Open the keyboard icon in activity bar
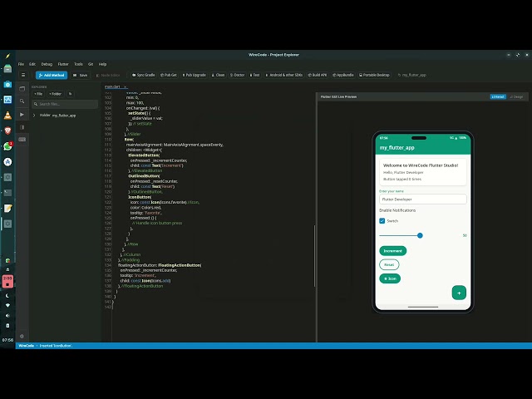 coord(22,140)
